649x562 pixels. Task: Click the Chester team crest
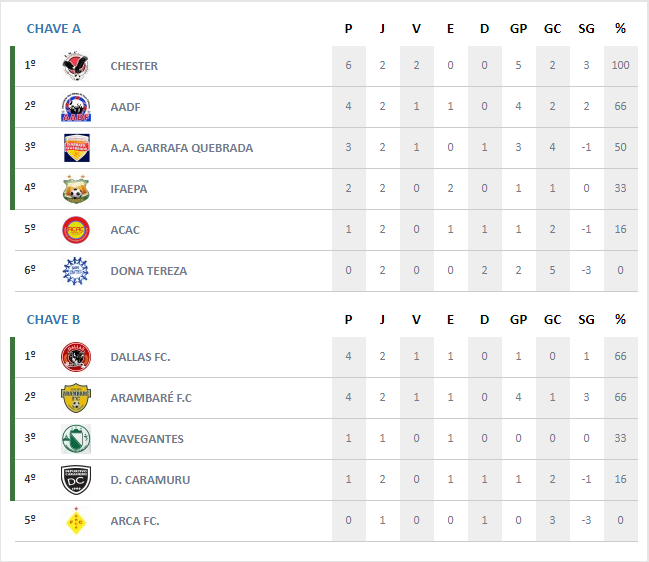pyautogui.click(x=76, y=66)
